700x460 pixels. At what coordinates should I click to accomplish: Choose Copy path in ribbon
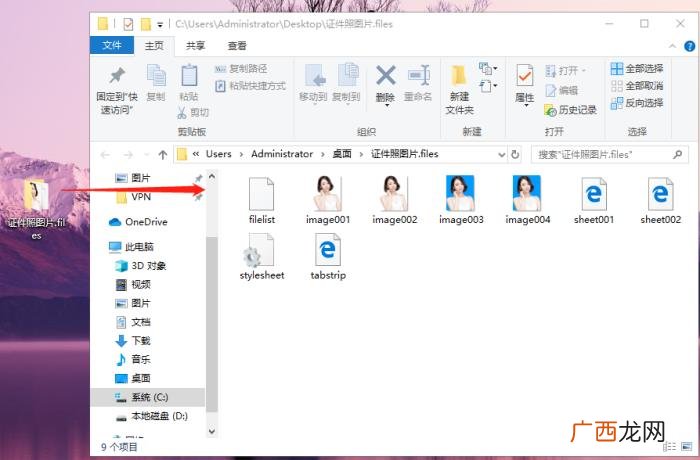(x=241, y=69)
